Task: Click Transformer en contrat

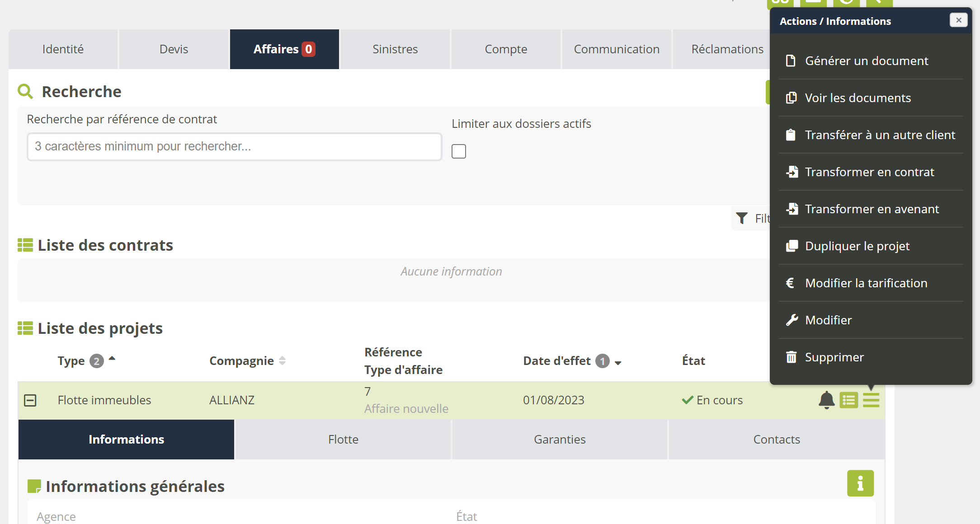Action: tap(869, 172)
